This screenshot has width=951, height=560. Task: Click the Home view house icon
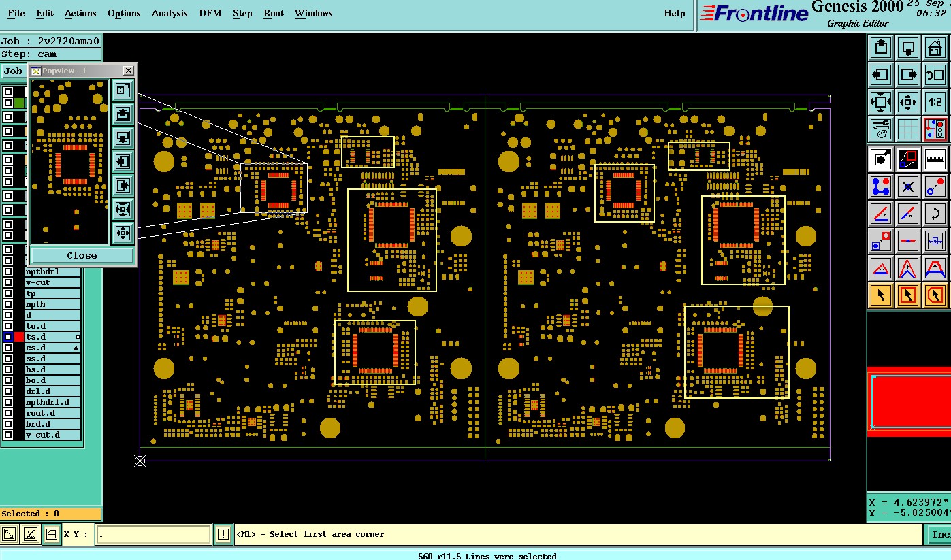935,48
